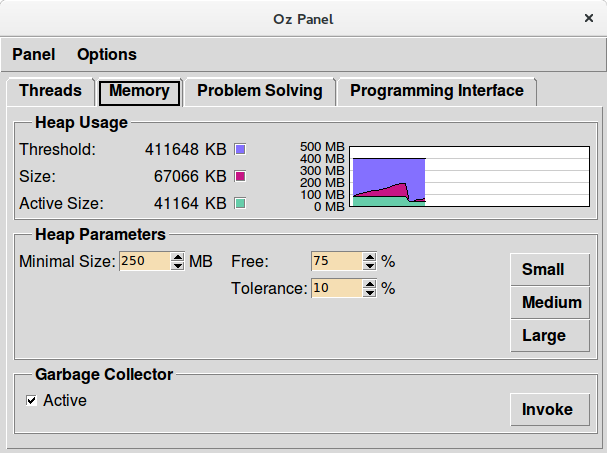The height and width of the screenshot is (453, 607).
Task: Decrease Minimal Size with down arrow
Action: 178,266
